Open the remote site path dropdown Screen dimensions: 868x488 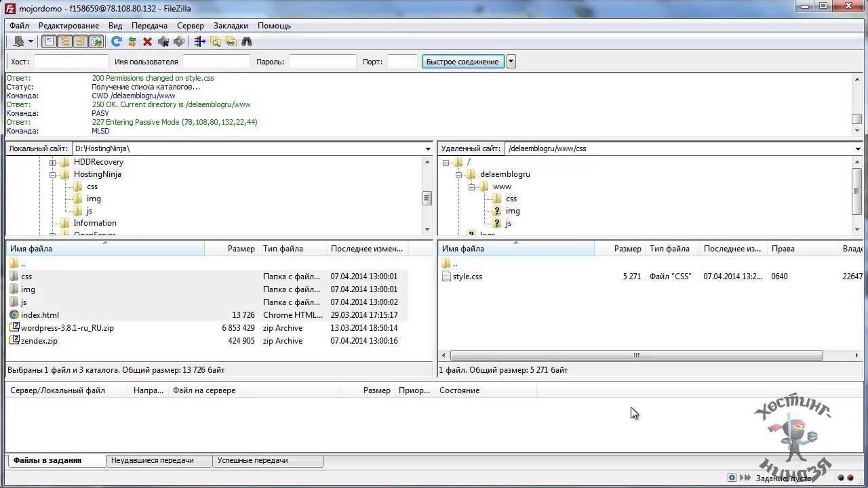[859, 148]
